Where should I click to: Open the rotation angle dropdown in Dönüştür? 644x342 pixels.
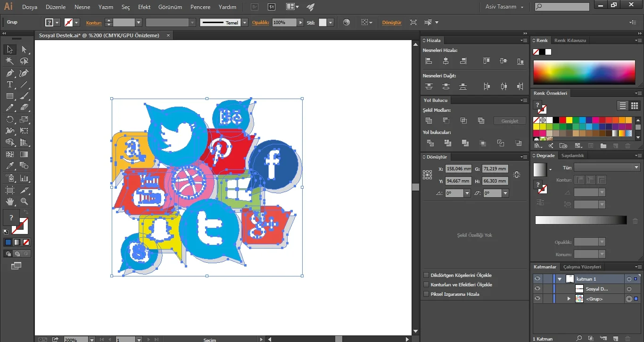click(467, 193)
